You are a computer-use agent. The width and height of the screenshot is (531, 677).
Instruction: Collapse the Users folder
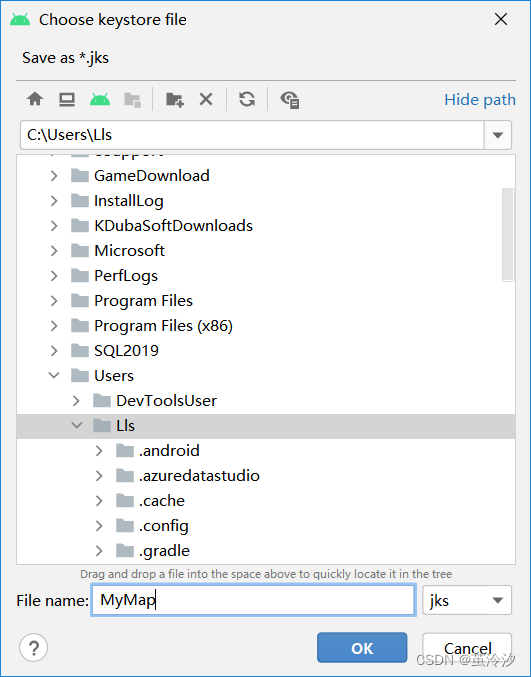[54, 375]
